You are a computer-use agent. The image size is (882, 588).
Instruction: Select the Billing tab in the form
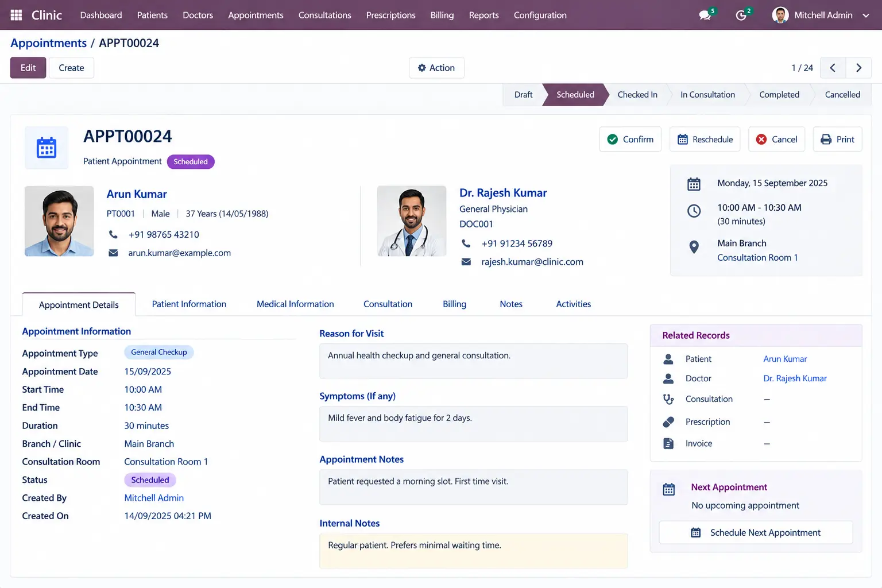(454, 304)
